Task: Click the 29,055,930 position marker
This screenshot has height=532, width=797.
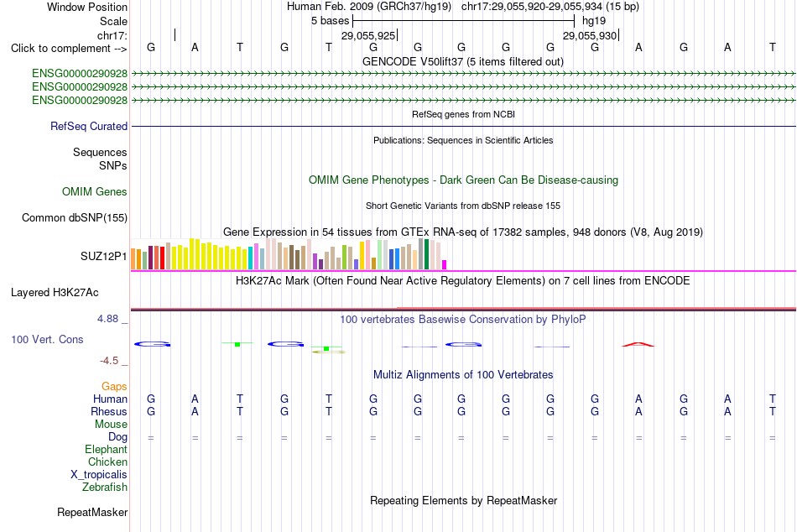Action: click(x=590, y=35)
